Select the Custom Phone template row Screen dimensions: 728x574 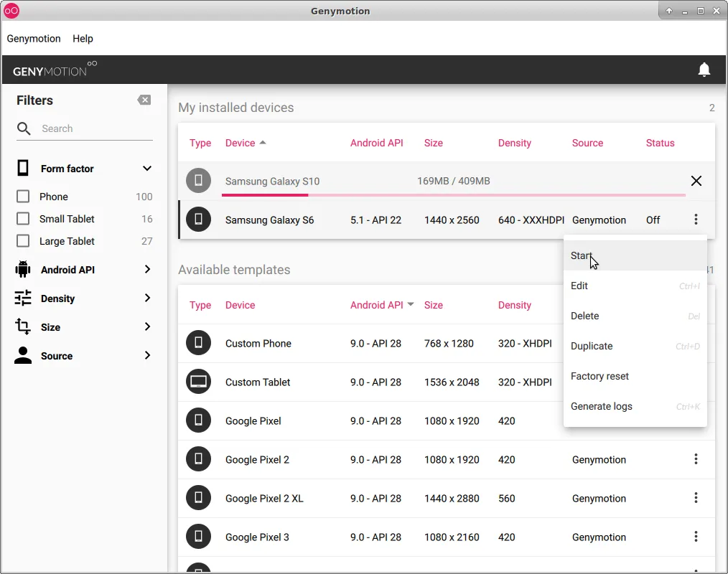coord(446,343)
